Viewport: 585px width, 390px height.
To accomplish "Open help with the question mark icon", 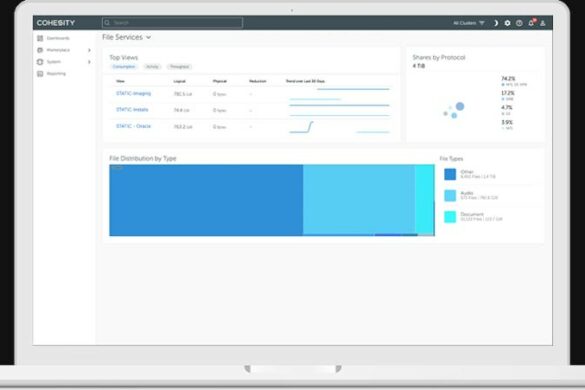I will [519, 23].
